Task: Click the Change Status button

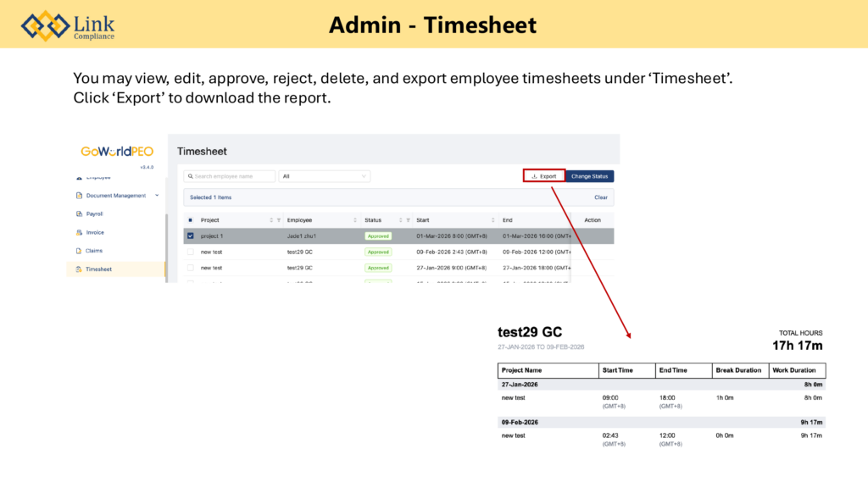Action: point(589,176)
